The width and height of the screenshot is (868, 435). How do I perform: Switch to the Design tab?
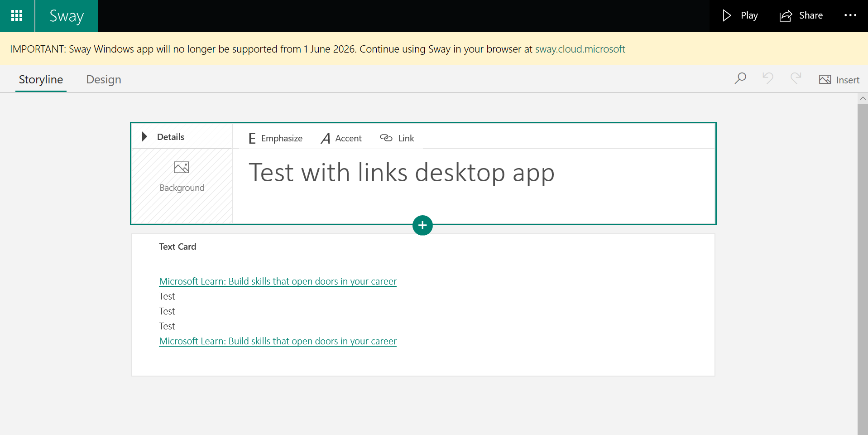[104, 80]
